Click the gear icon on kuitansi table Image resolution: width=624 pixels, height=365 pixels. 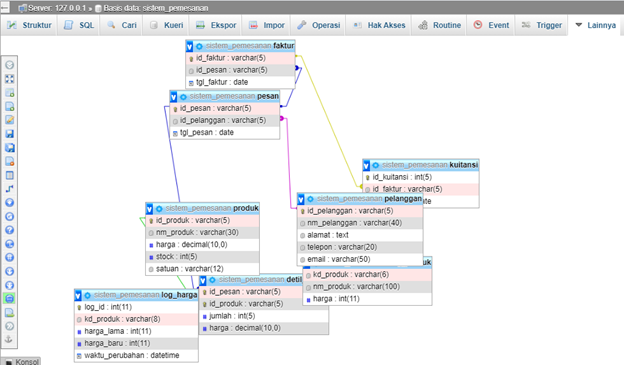click(x=375, y=165)
